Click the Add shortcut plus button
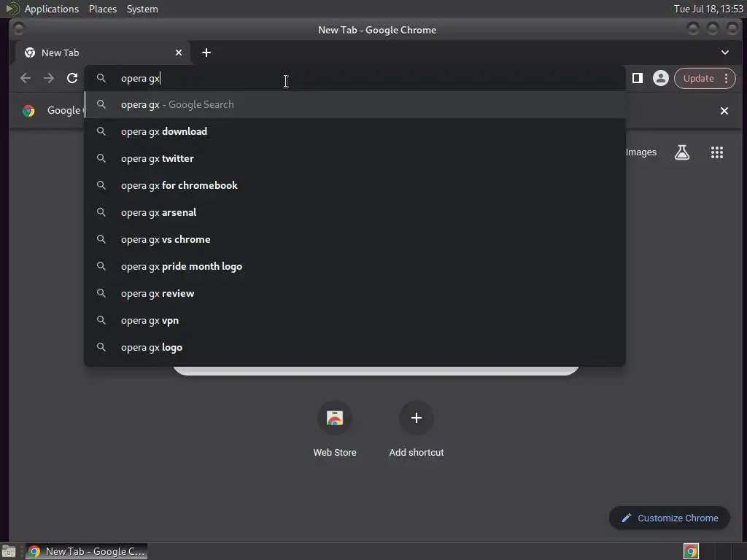Viewport: 747px width, 560px height. point(417,418)
